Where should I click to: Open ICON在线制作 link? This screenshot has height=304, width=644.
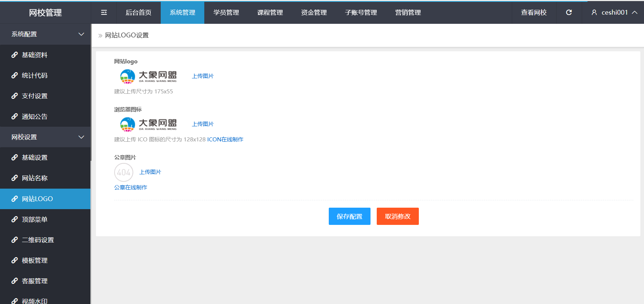click(x=225, y=140)
